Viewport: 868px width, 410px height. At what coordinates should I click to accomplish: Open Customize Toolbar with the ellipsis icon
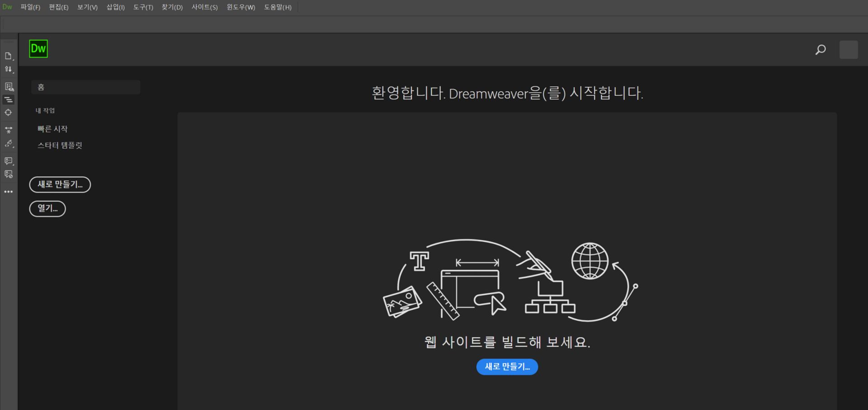pyautogui.click(x=8, y=191)
